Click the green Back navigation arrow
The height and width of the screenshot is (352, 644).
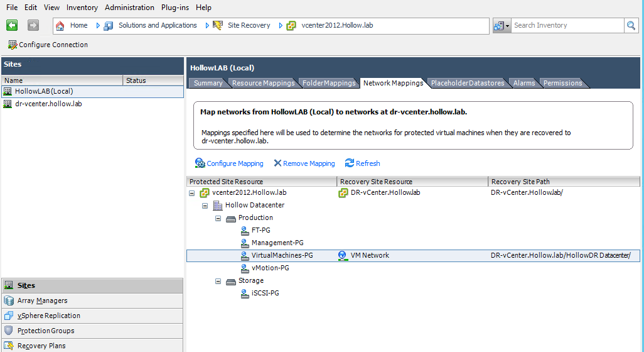[x=11, y=25]
